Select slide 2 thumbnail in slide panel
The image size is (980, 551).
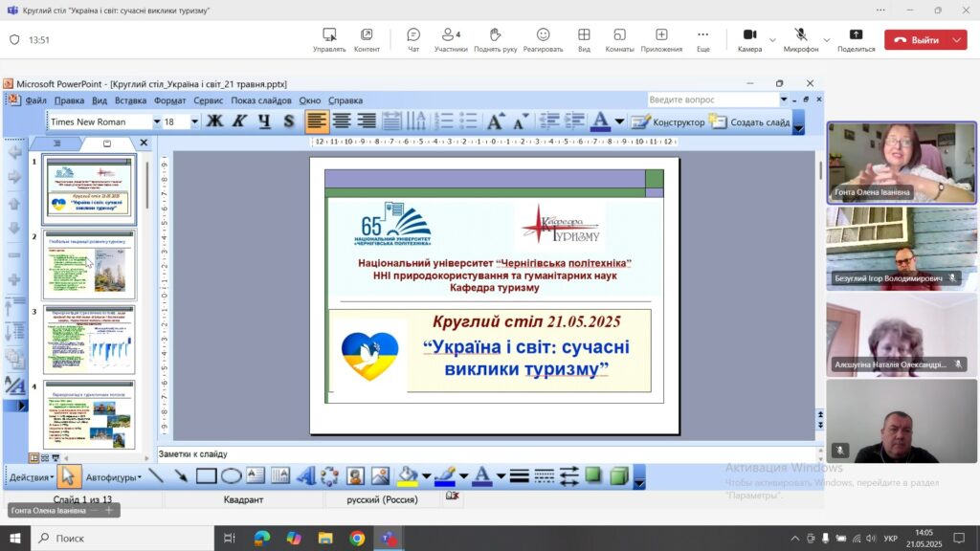click(x=89, y=264)
